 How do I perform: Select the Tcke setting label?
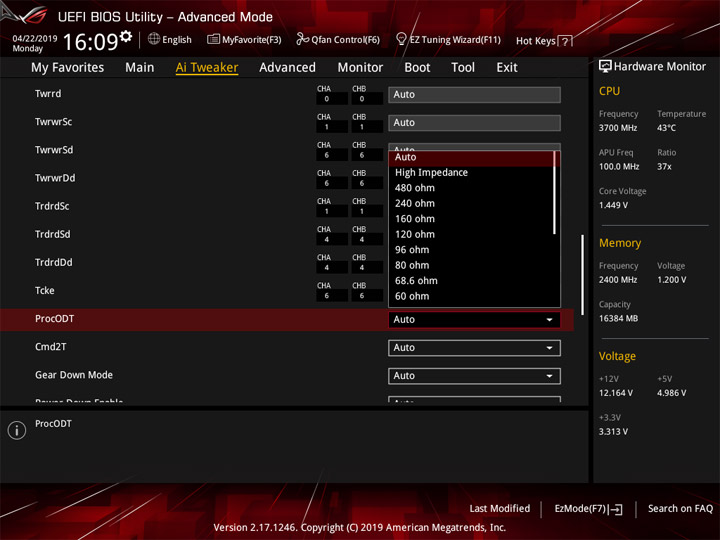pyautogui.click(x=45, y=291)
